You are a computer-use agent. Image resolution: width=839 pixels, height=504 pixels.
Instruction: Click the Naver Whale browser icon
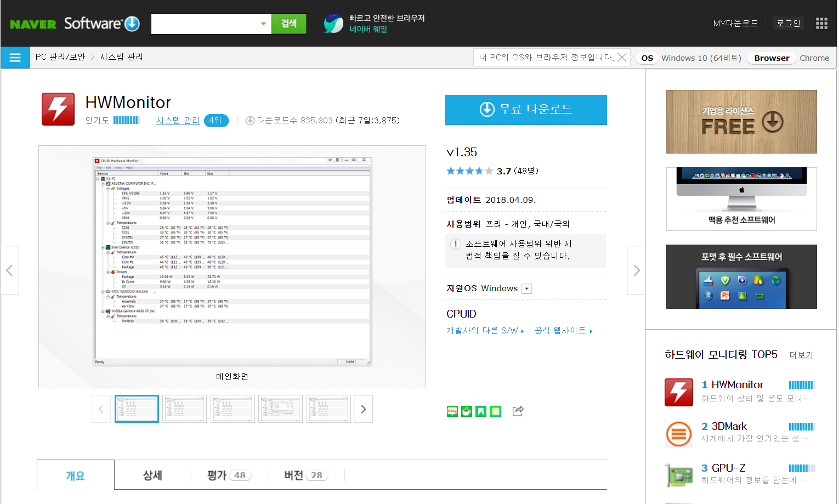333,23
